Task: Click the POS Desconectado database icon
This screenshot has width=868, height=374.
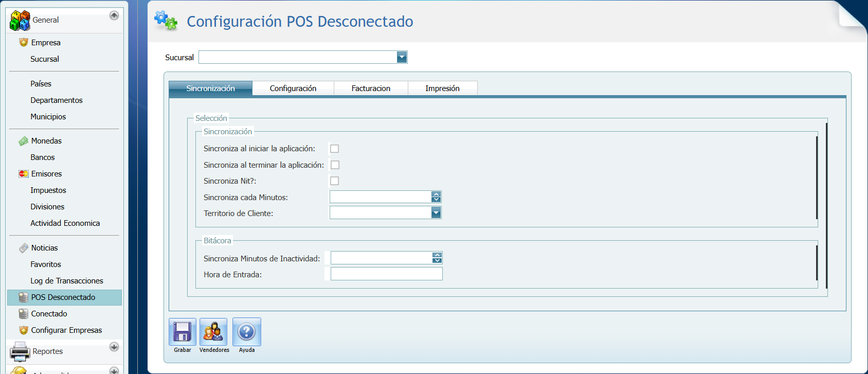Action: click(x=24, y=297)
